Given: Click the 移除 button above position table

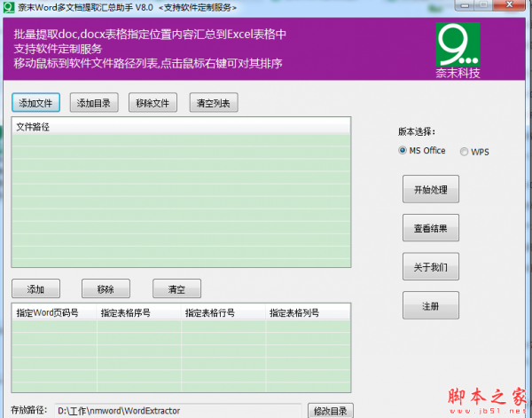Looking at the screenshot, I should [106, 288].
